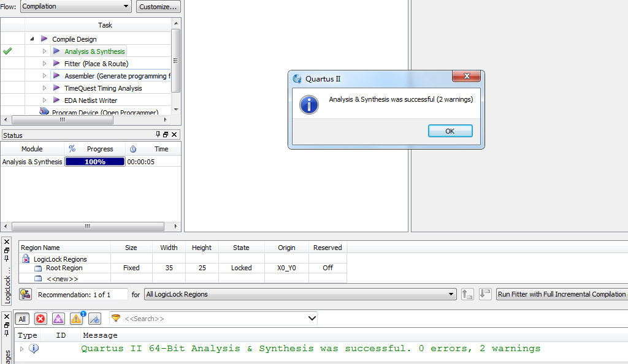Click the next recommendation arrow icon
This screenshot has height=364, width=628.
tap(485, 294)
